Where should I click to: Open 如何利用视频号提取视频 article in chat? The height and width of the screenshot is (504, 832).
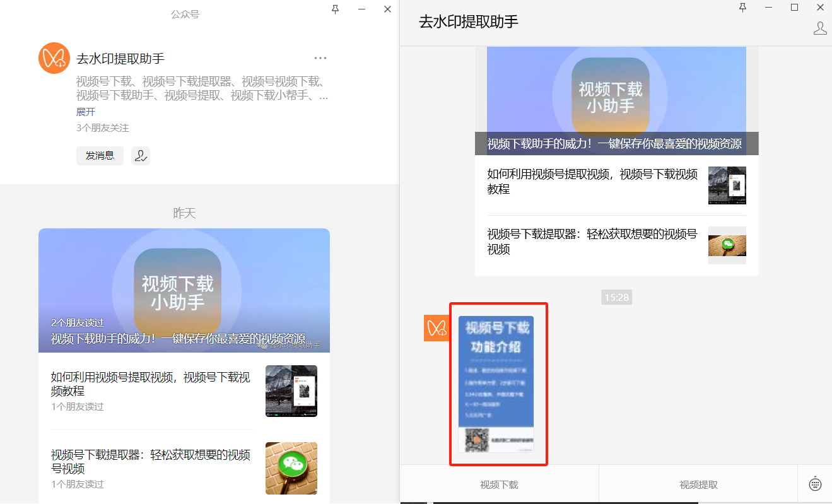coord(593,181)
